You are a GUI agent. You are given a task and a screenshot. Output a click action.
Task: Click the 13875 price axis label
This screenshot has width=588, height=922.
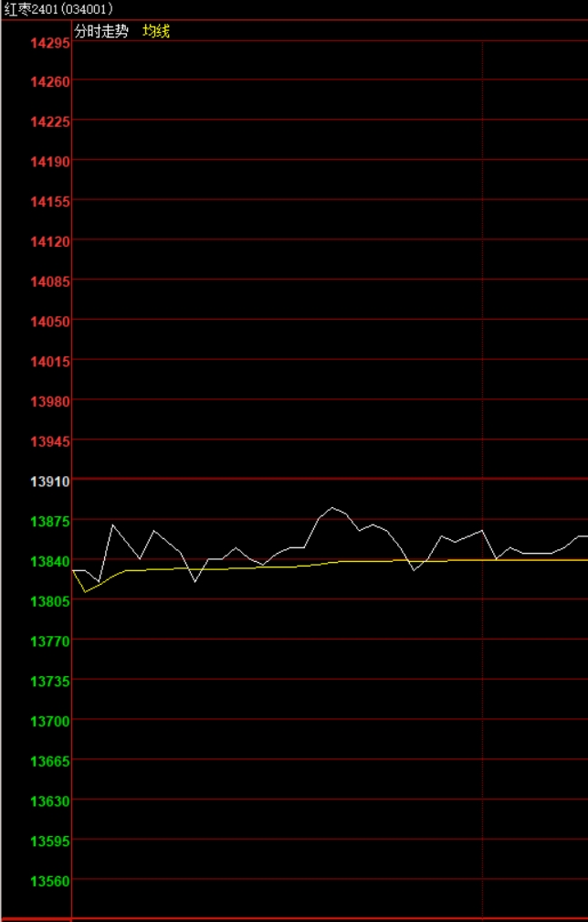[x=50, y=521]
